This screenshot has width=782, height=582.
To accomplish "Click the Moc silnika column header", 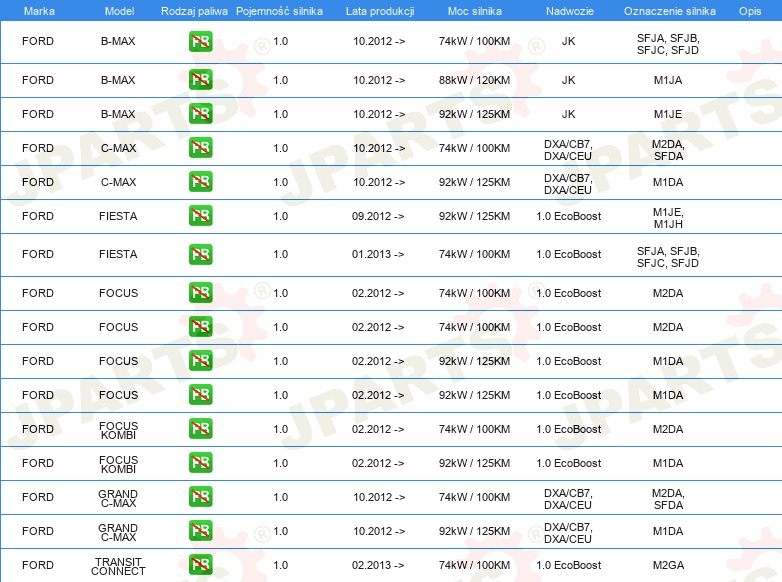I will pyautogui.click(x=474, y=10).
